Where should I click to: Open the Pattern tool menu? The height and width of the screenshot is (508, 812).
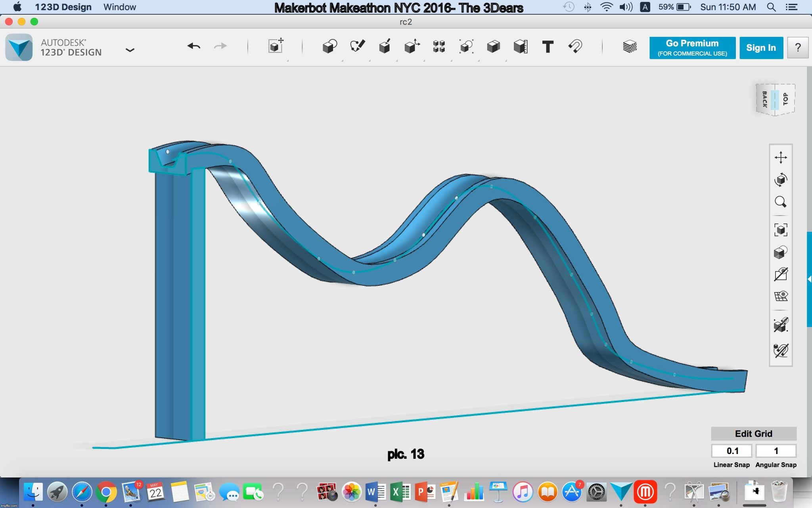point(439,46)
